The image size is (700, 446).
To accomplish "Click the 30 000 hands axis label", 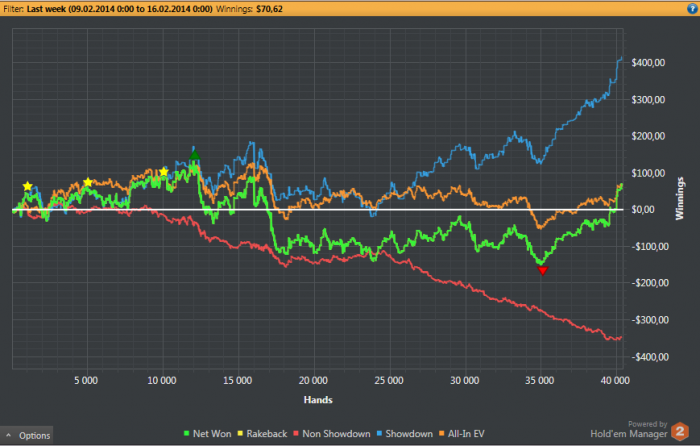I will click(x=464, y=380).
